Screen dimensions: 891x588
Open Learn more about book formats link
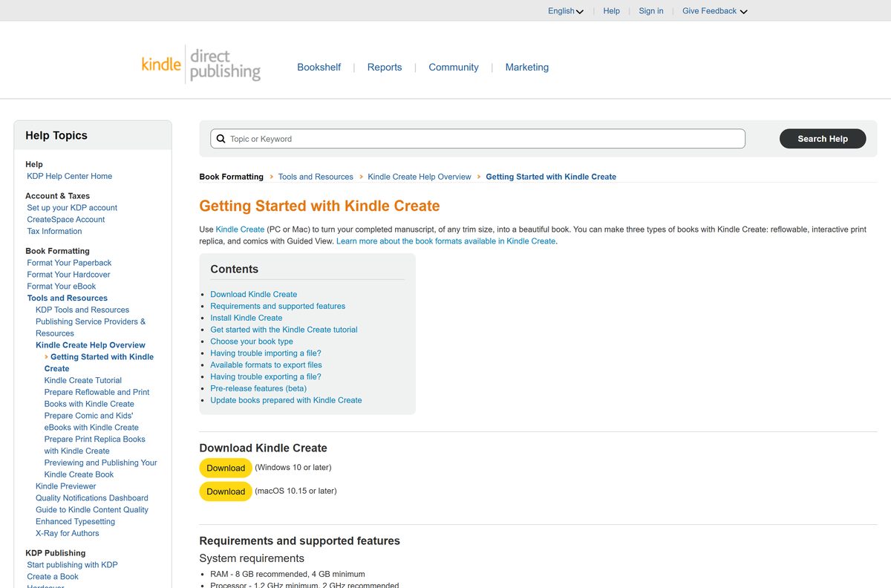pos(446,241)
